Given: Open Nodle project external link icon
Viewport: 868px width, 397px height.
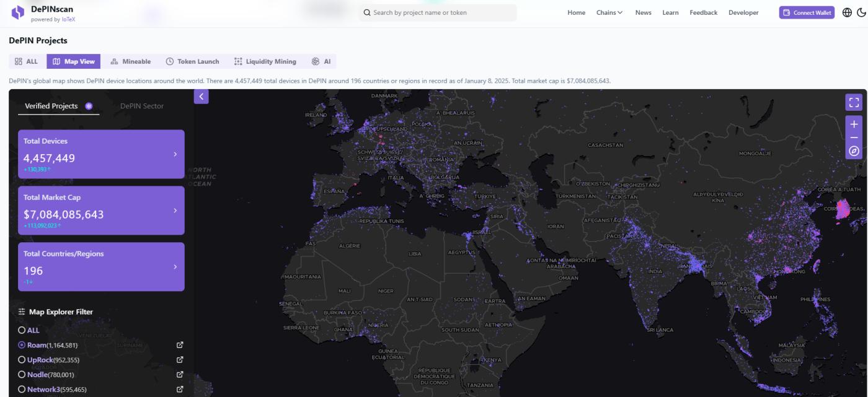Looking at the screenshot, I should click(x=180, y=375).
